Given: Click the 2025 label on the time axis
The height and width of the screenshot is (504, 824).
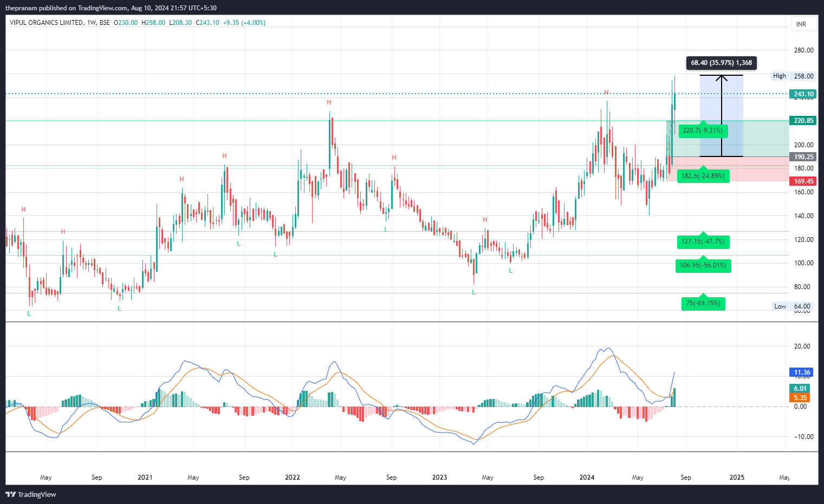Looking at the screenshot, I should point(737,477).
